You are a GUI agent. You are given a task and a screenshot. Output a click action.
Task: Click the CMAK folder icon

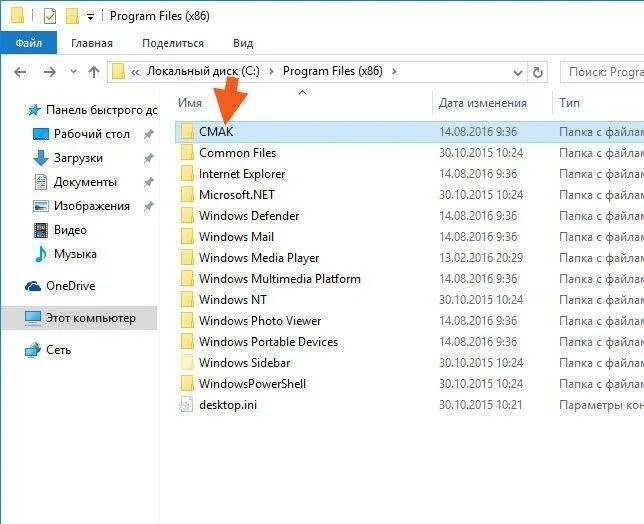pos(187,132)
